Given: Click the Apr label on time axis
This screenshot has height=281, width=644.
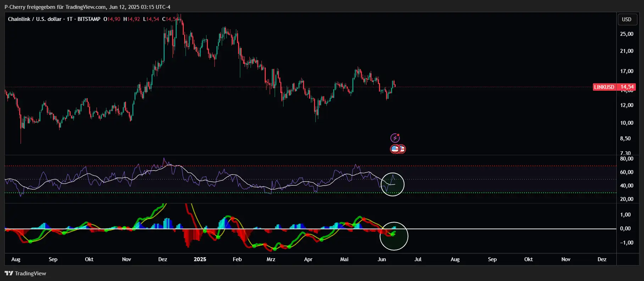Looking at the screenshot, I should tap(308, 259).
